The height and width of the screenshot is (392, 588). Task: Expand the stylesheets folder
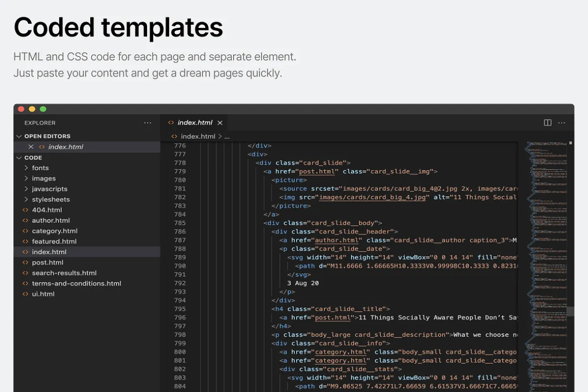[26, 200]
